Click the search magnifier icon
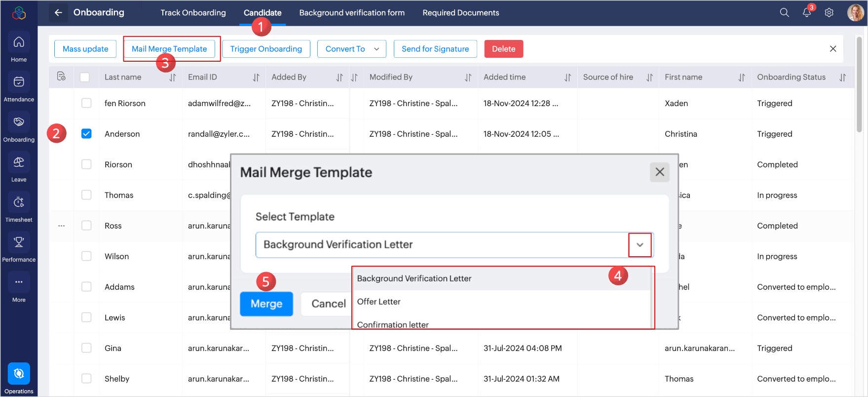 tap(784, 13)
